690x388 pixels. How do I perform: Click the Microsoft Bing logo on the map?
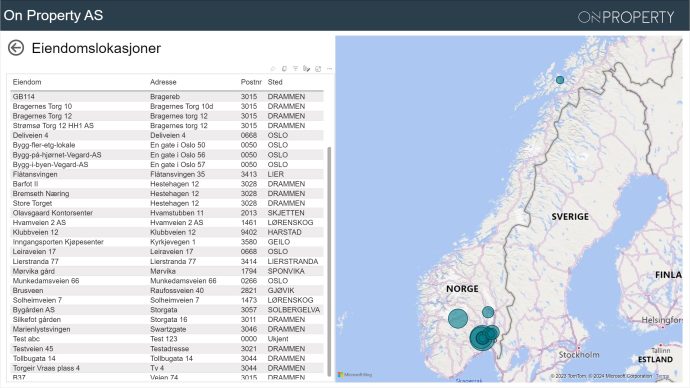tap(355, 375)
